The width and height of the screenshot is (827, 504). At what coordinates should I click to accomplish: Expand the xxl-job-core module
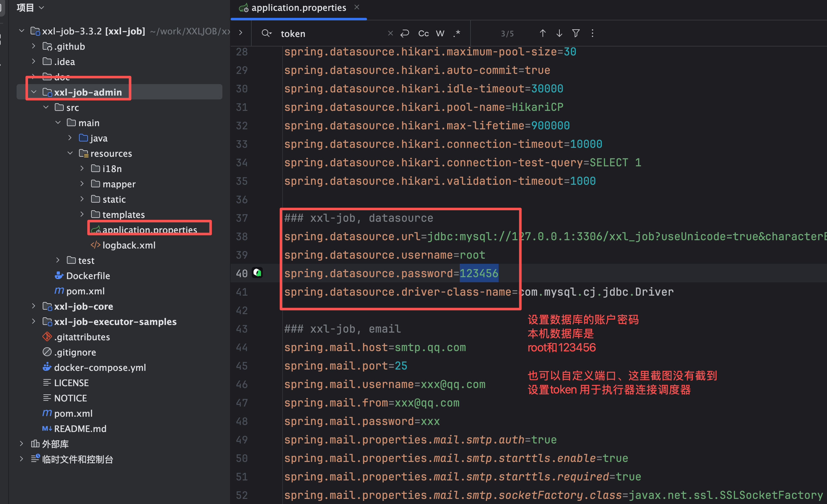tap(33, 306)
